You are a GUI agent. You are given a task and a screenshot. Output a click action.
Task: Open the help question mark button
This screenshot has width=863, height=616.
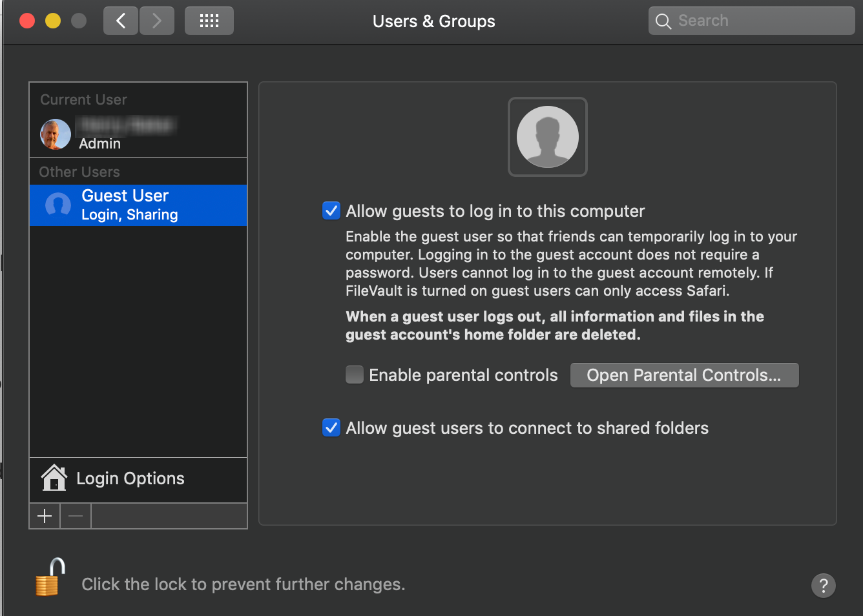(x=823, y=586)
